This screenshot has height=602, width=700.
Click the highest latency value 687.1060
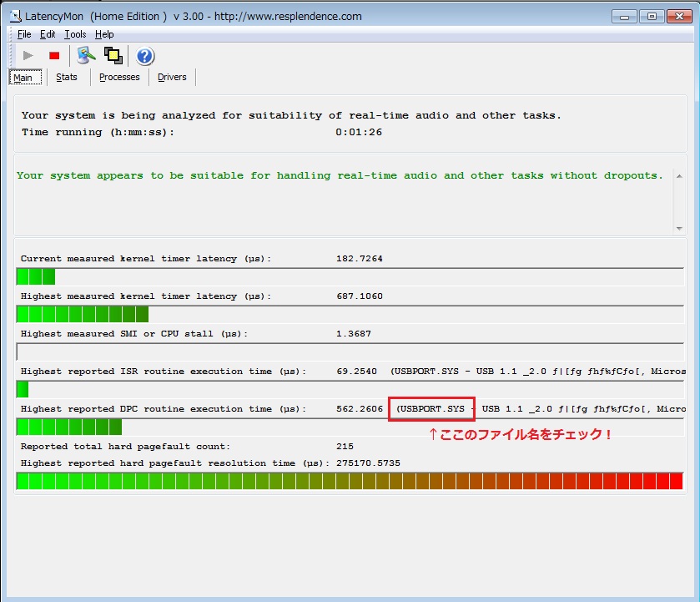click(360, 296)
